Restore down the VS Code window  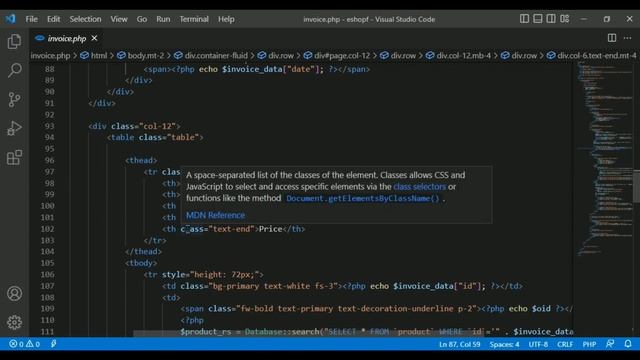coord(607,19)
